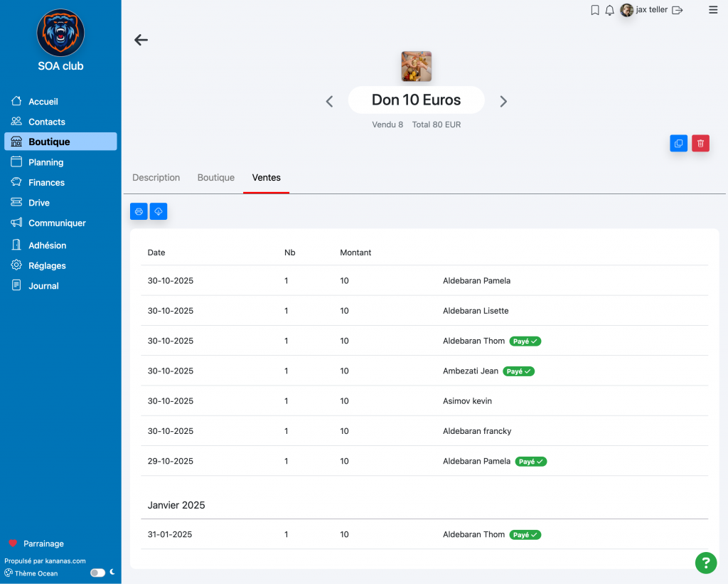Duplicate the product with copy icon
This screenshot has height=584, width=728.
pyautogui.click(x=678, y=144)
